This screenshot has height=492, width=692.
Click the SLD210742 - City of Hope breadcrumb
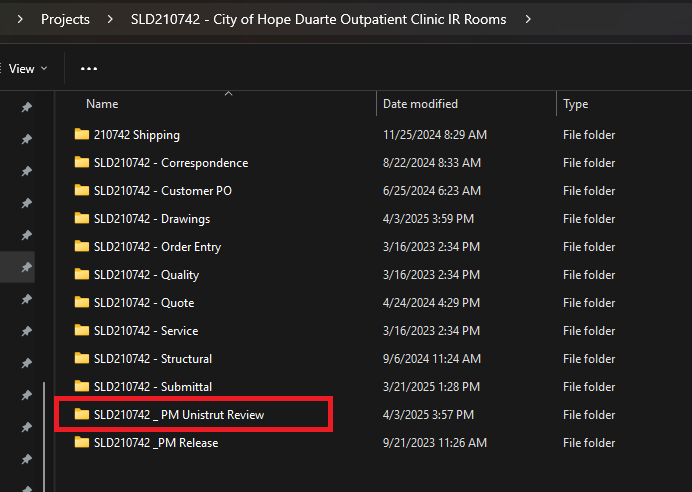(x=319, y=19)
